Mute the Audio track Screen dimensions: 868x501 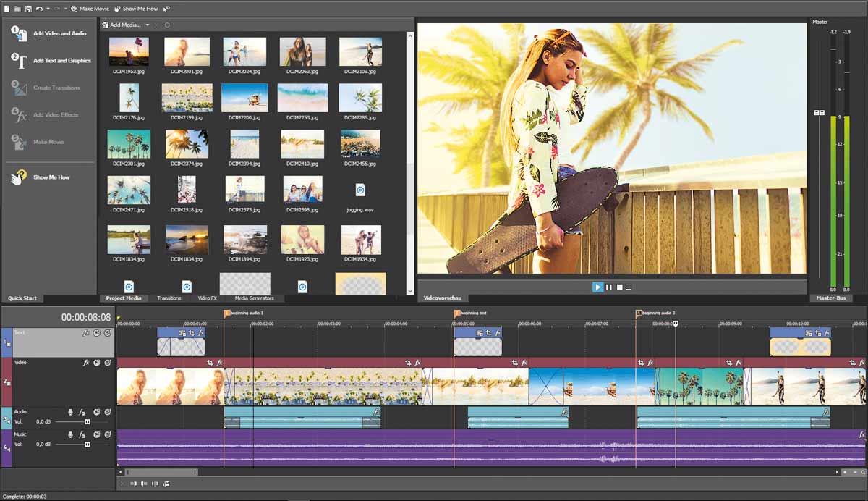[98, 411]
